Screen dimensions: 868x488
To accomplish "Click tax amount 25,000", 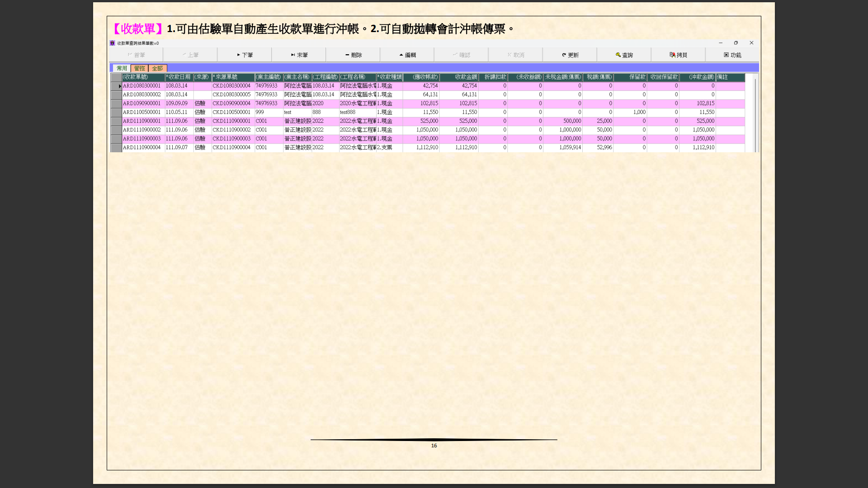I will [598, 121].
